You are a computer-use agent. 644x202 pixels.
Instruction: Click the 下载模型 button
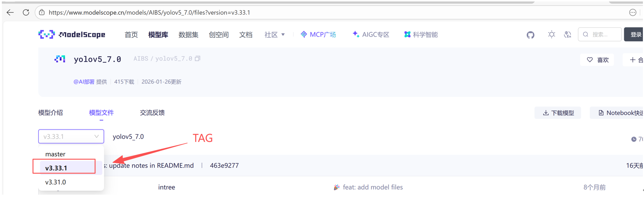click(558, 113)
